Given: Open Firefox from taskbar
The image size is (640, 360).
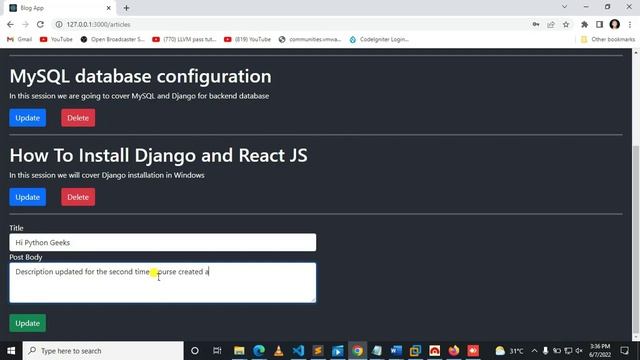Looking at the screenshot, I should 454,351.
